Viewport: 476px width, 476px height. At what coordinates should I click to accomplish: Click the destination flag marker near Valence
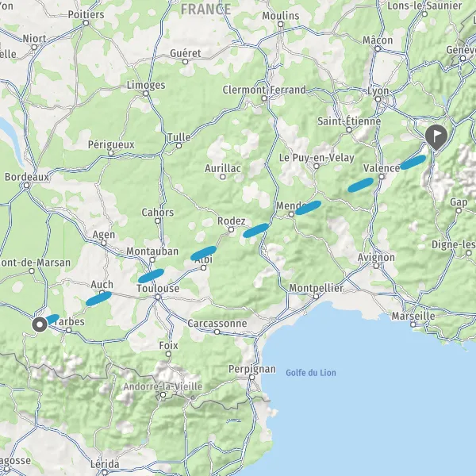(x=436, y=136)
